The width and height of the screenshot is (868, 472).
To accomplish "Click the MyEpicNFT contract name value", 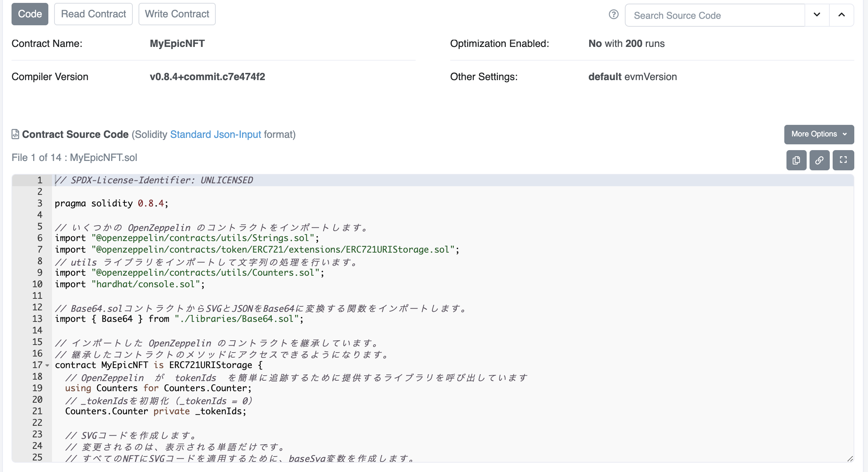I will 177,43.
